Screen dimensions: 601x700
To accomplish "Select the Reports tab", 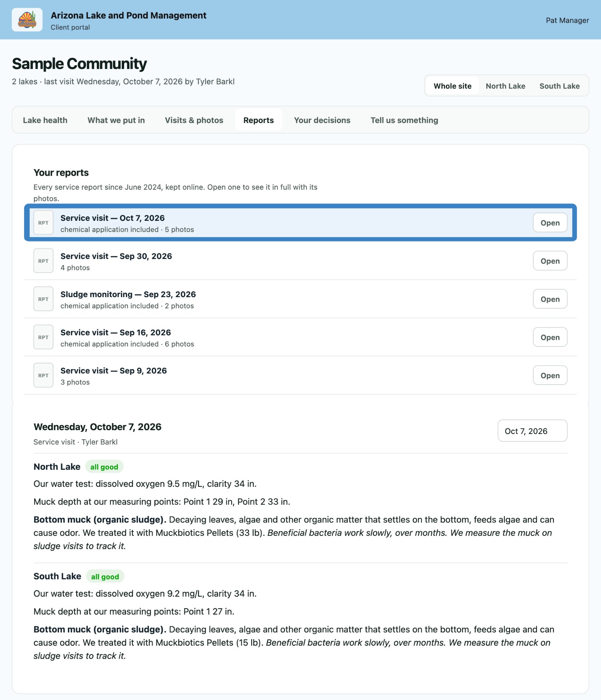I will coord(259,120).
